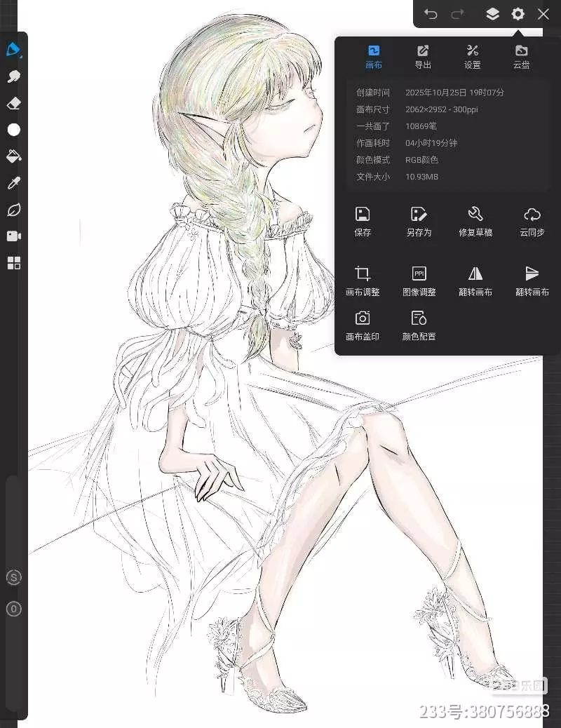Click 另存为 save as button
561x728 pixels.
tap(419, 222)
